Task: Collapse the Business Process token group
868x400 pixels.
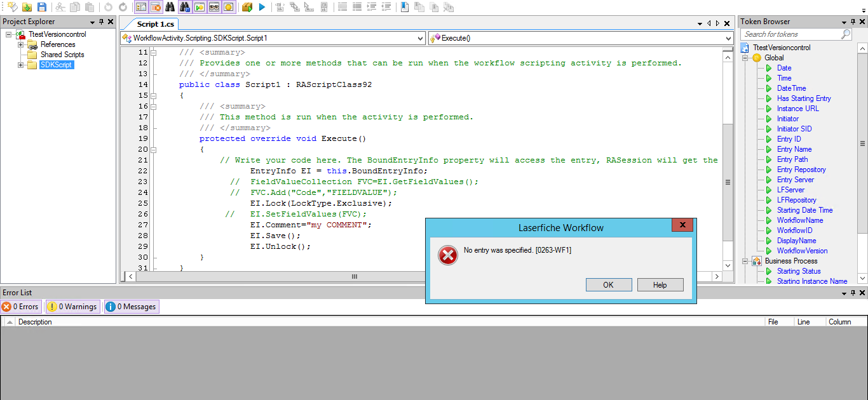Action: pyautogui.click(x=745, y=261)
